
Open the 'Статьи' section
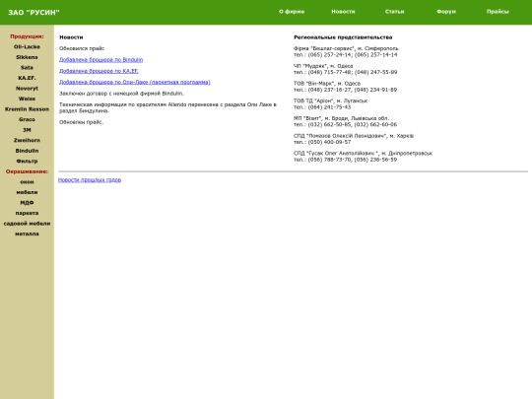pyautogui.click(x=395, y=12)
